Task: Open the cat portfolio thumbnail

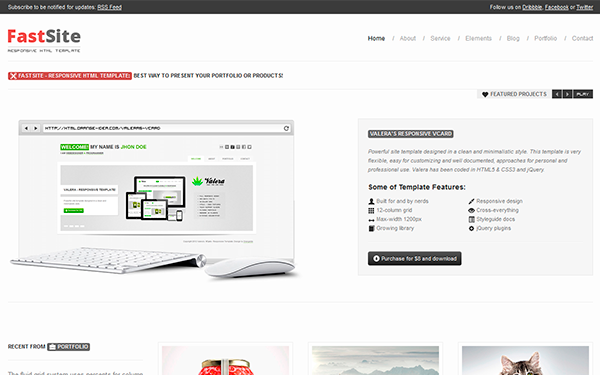Action: click(x=525, y=360)
